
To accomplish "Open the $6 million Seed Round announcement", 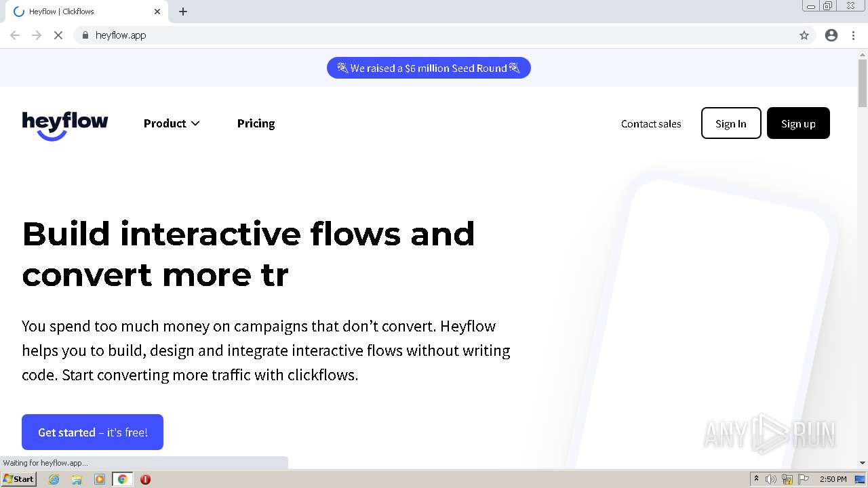I will click(x=429, y=68).
